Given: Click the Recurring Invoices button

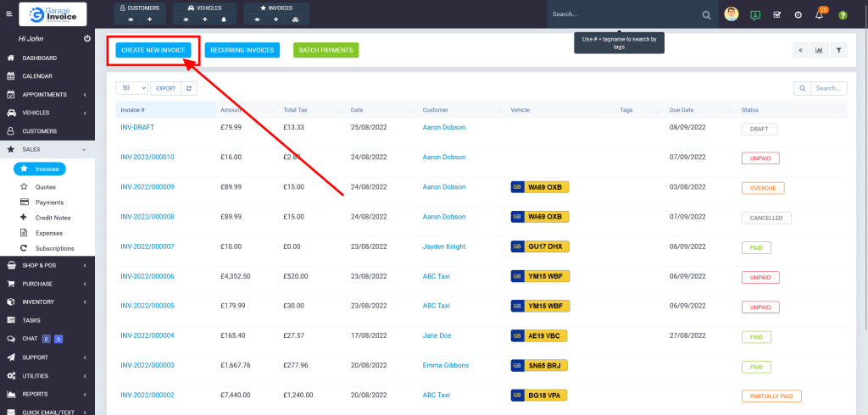Looking at the screenshot, I should (242, 50).
